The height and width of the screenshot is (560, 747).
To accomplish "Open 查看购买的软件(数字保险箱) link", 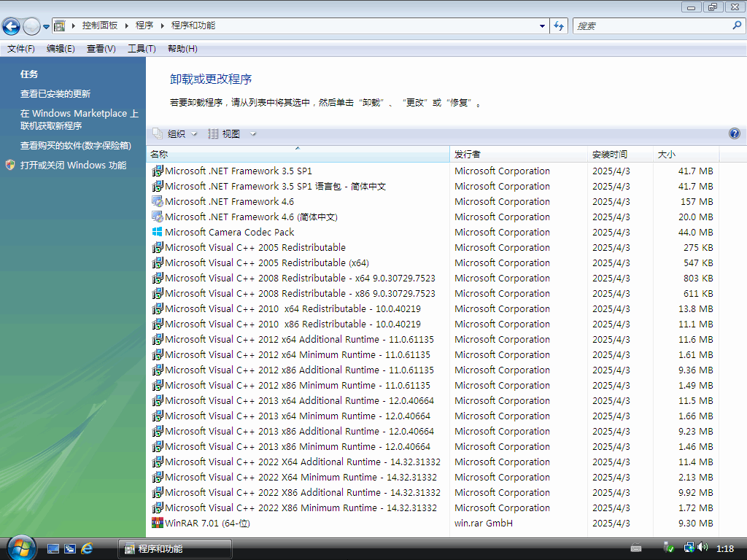I will (75, 146).
